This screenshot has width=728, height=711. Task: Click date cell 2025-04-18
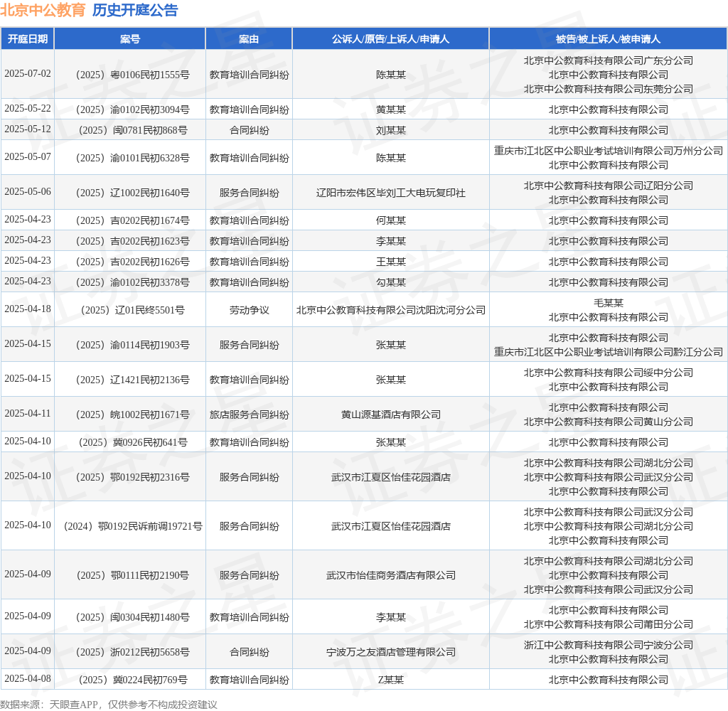28,309
